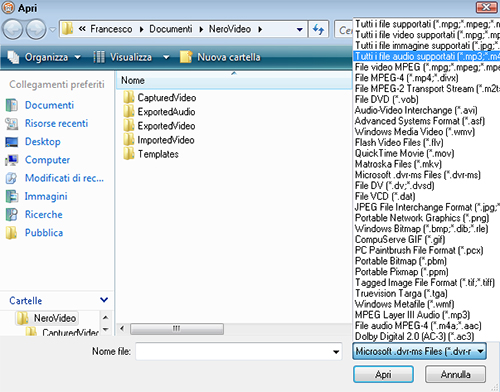Select the ImportedVideo folder

159,140
